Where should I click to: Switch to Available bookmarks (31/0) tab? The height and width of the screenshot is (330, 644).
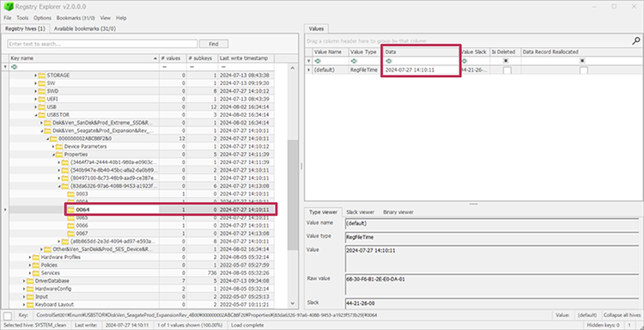[x=85, y=28]
